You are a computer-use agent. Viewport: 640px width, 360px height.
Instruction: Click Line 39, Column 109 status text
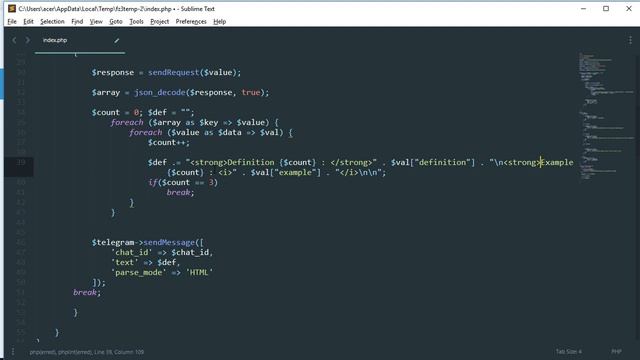click(x=120, y=352)
